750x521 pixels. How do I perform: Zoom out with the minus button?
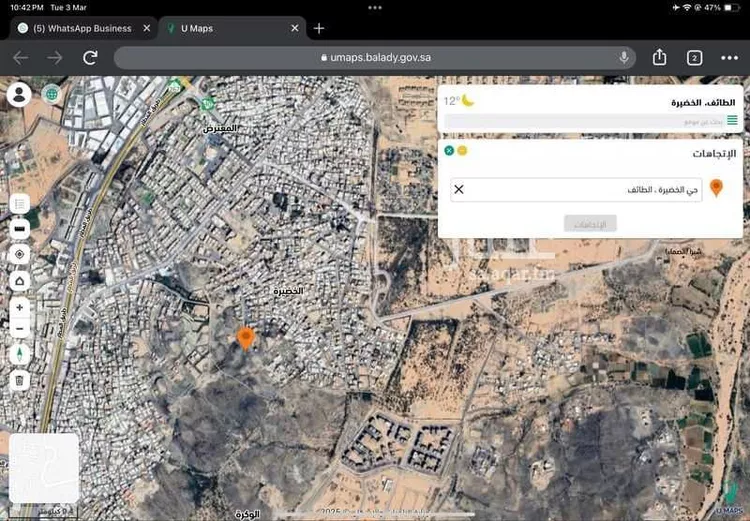(20, 329)
